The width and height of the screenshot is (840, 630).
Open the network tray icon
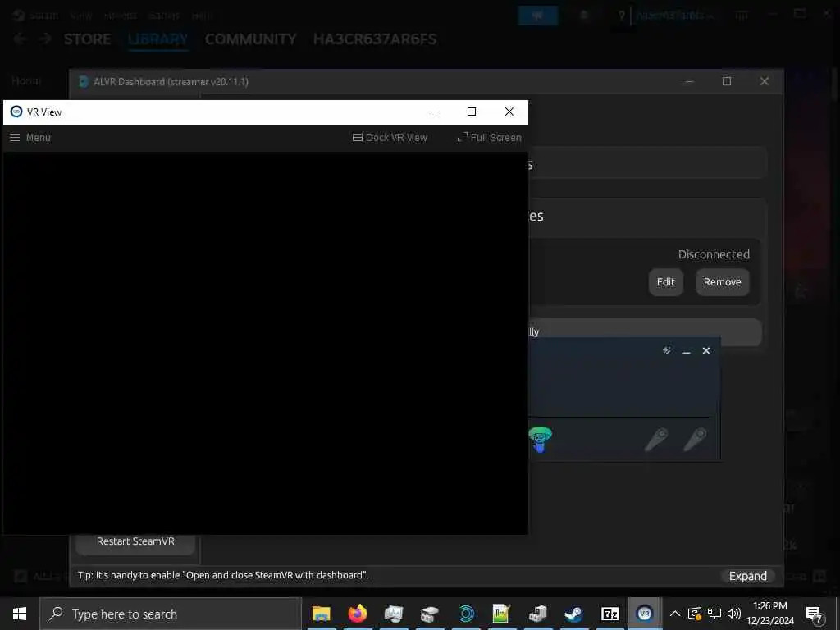click(x=714, y=614)
